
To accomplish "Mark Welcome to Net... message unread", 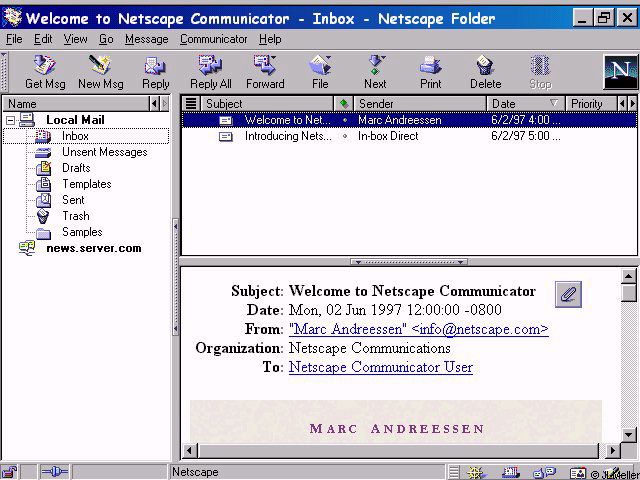I will (345, 120).
